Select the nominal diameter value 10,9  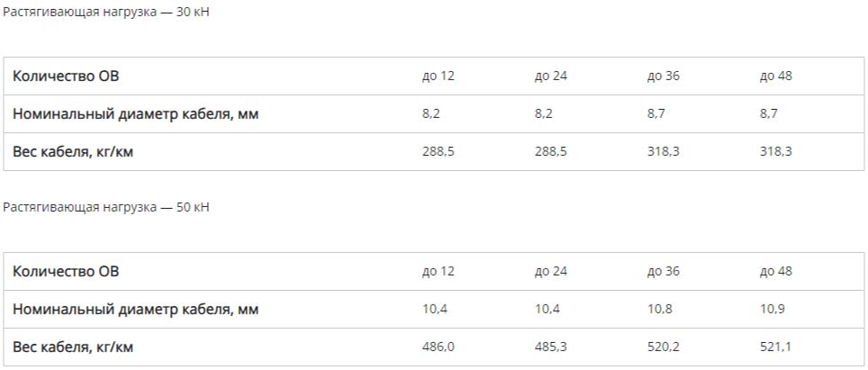[x=773, y=310]
